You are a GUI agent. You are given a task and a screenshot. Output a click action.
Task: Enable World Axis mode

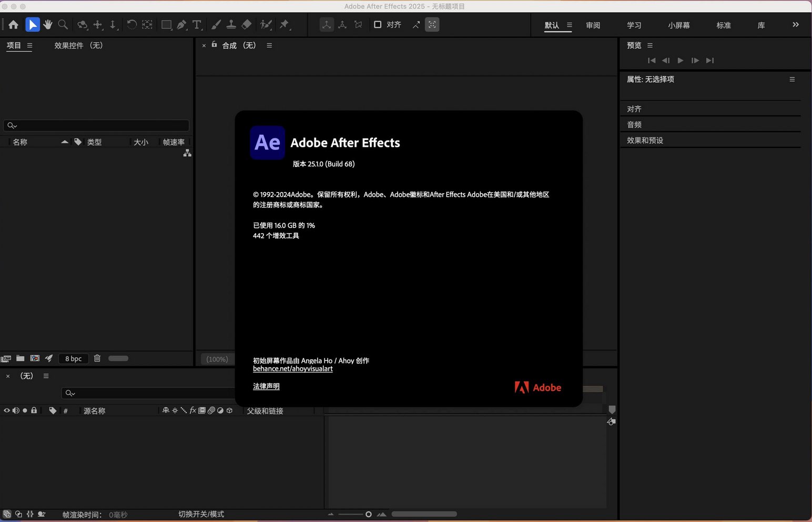tap(342, 25)
